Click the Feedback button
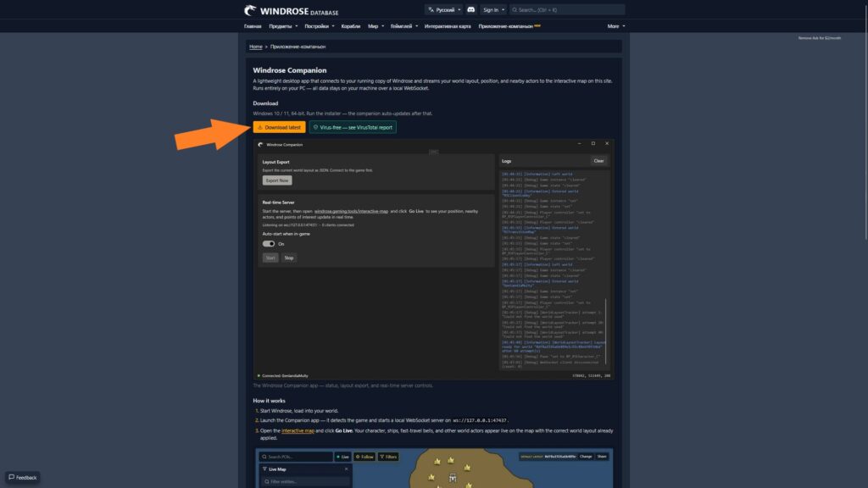 pyautogui.click(x=23, y=477)
